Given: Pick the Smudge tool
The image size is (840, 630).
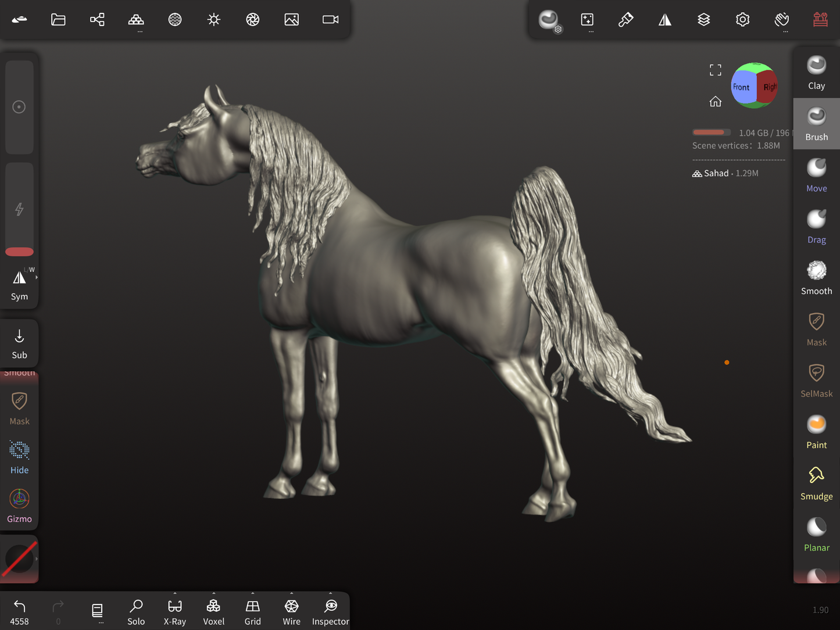Looking at the screenshot, I should pos(816,483).
